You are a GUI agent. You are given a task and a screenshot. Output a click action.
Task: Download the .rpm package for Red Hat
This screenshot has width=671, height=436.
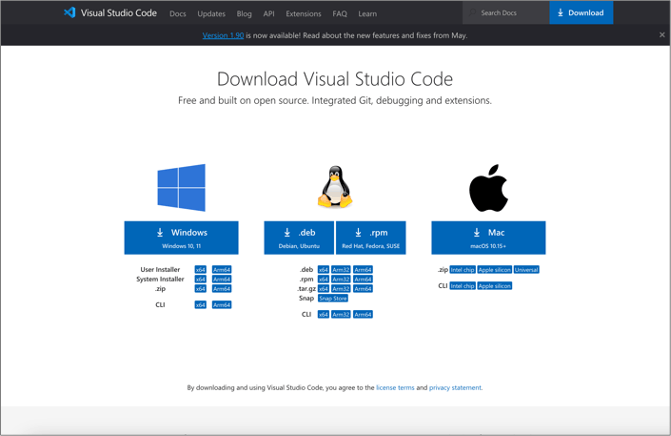371,237
